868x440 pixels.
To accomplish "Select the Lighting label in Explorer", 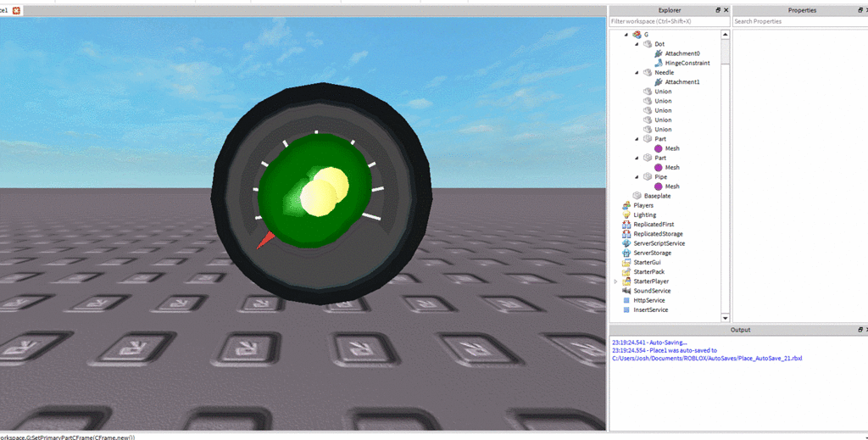I will (x=644, y=214).
